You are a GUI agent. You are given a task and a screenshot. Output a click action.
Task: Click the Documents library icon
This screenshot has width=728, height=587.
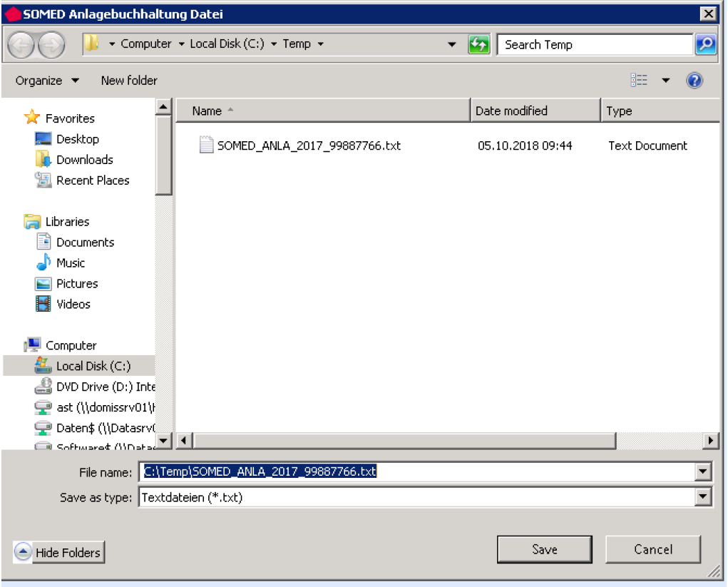pyautogui.click(x=43, y=242)
